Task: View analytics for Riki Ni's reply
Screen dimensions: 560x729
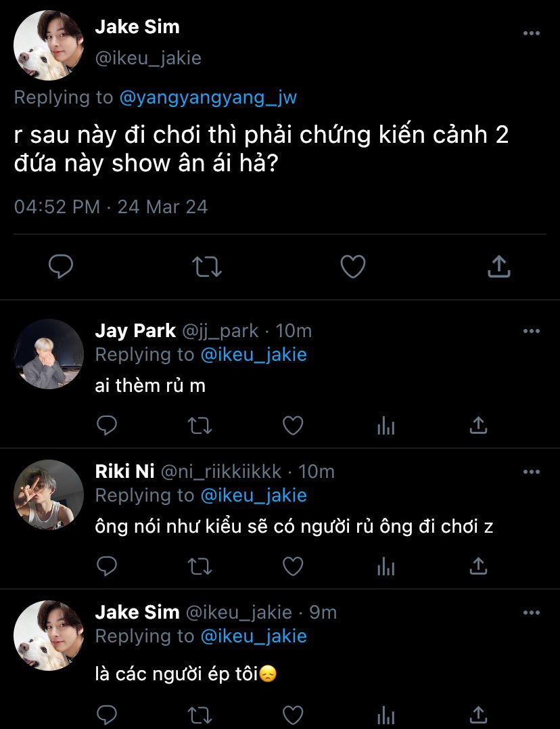Action: click(x=386, y=566)
